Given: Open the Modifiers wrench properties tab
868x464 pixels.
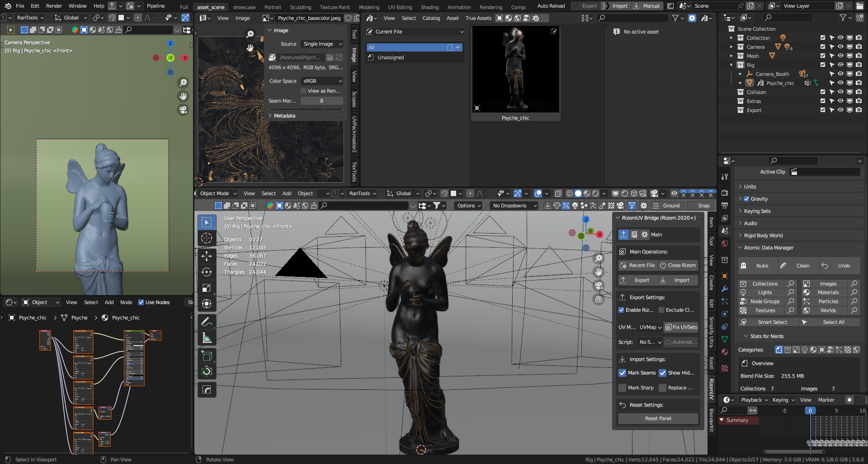Looking at the screenshot, I should (x=725, y=289).
